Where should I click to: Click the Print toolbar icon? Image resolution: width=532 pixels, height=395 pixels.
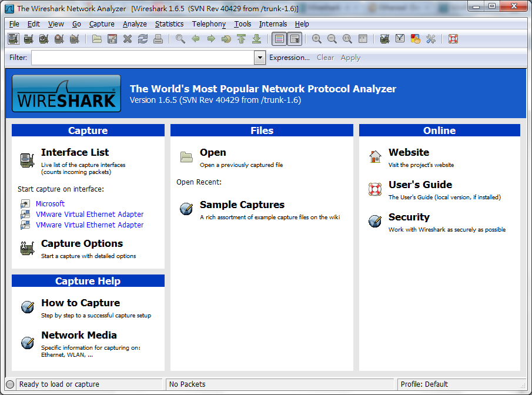coord(158,39)
